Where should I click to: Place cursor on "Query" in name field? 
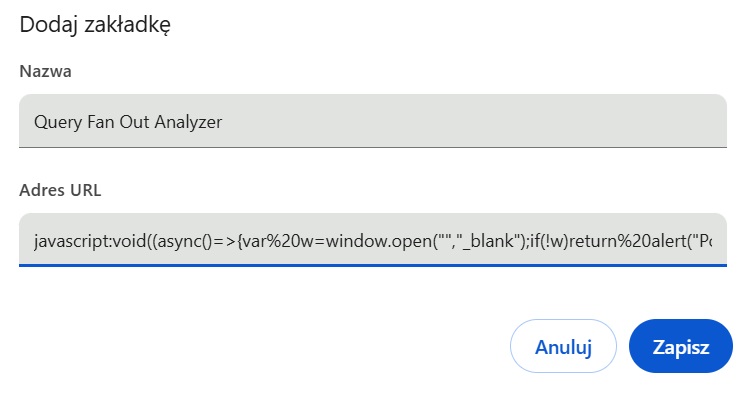tap(58, 122)
